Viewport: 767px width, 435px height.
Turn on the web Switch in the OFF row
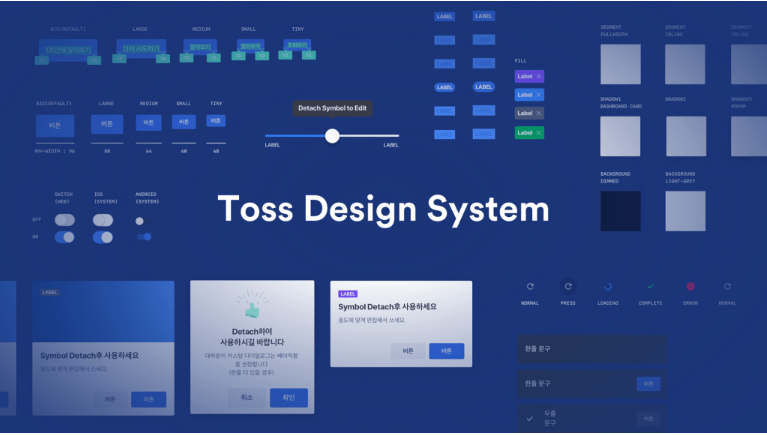(65, 220)
